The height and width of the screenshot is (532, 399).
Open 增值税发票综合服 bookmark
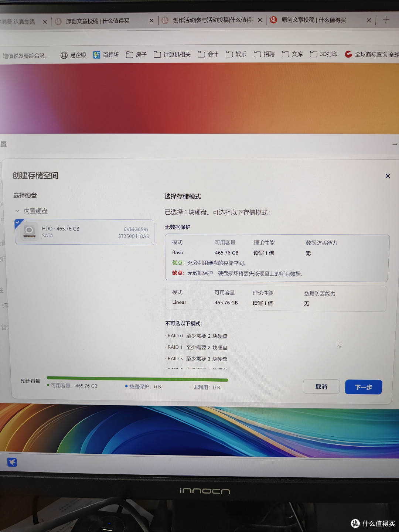[25, 56]
